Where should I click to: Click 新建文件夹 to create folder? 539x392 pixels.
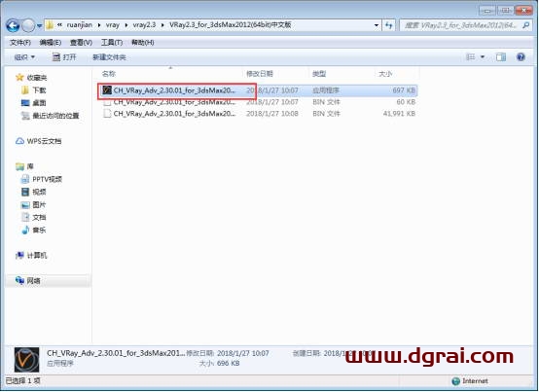pos(109,57)
